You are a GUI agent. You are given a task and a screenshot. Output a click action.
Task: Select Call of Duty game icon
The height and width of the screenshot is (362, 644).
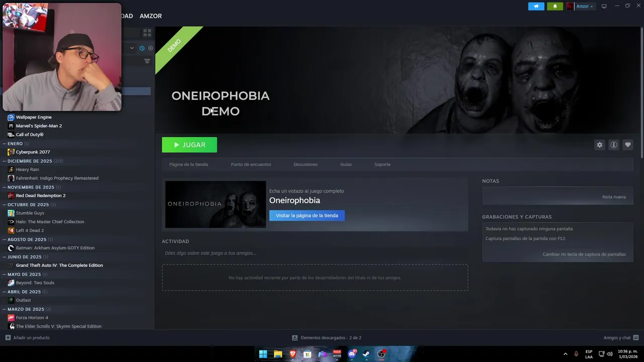(11, 135)
